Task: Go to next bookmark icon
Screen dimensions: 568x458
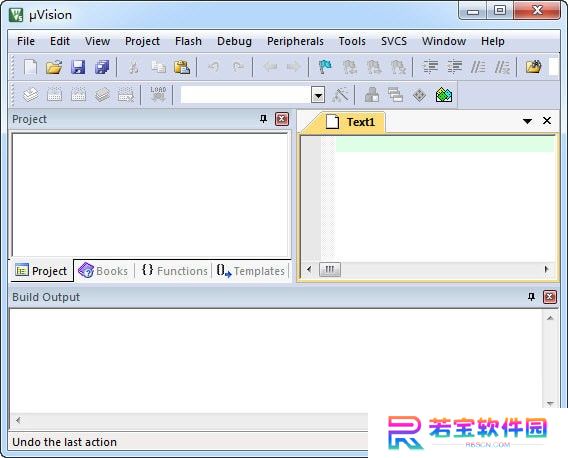Action: (x=374, y=67)
